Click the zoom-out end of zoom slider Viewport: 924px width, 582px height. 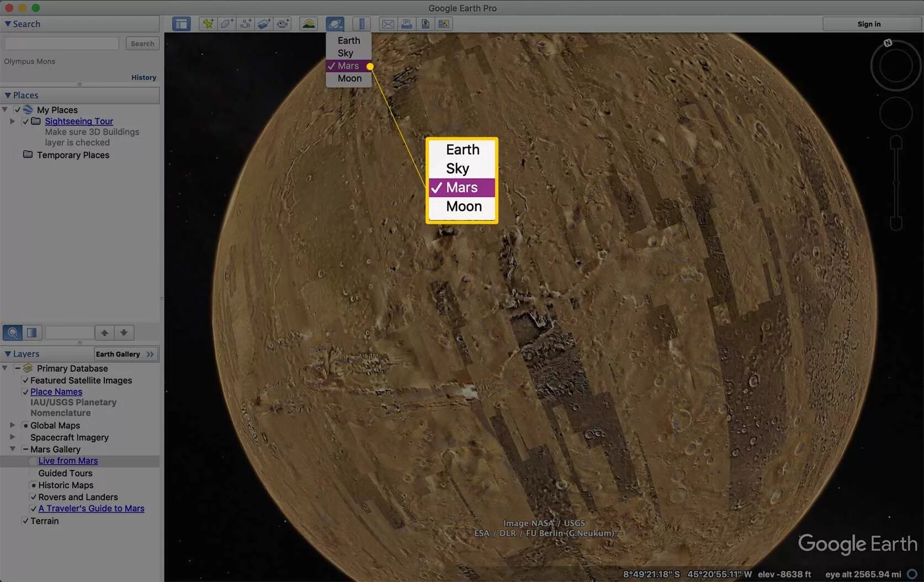896,224
